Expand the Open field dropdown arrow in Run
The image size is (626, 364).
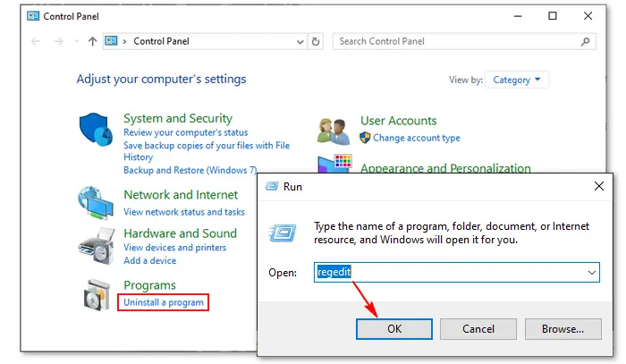click(x=592, y=271)
